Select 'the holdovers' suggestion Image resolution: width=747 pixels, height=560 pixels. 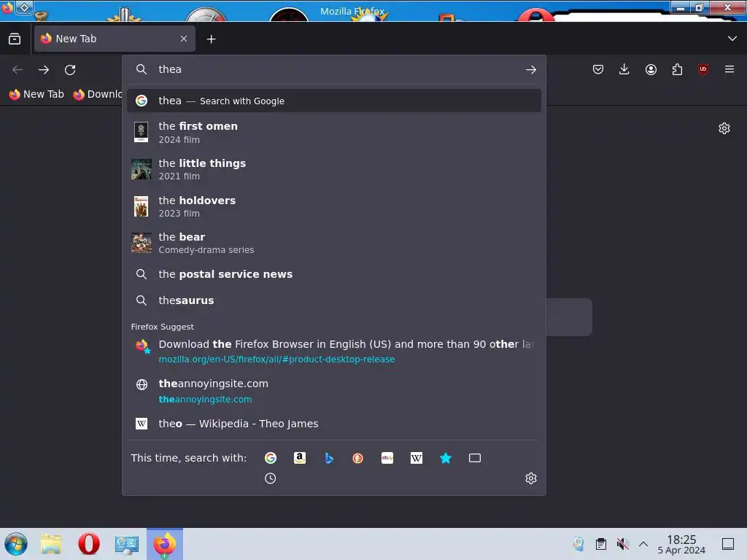(x=334, y=206)
